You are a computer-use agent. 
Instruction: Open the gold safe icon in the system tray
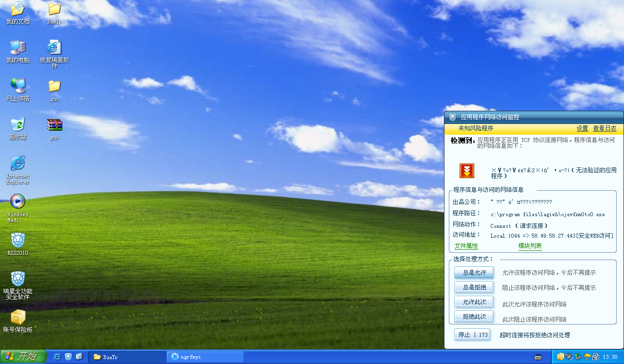click(x=561, y=357)
